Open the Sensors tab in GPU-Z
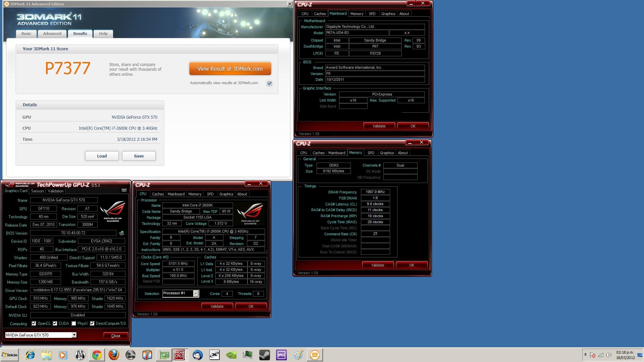 (x=38, y=191)
